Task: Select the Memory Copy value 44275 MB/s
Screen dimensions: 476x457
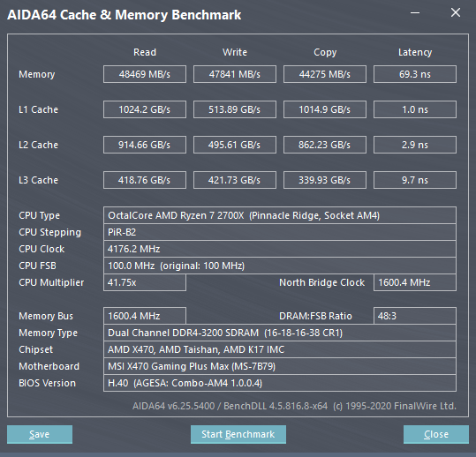Action: 325,74
